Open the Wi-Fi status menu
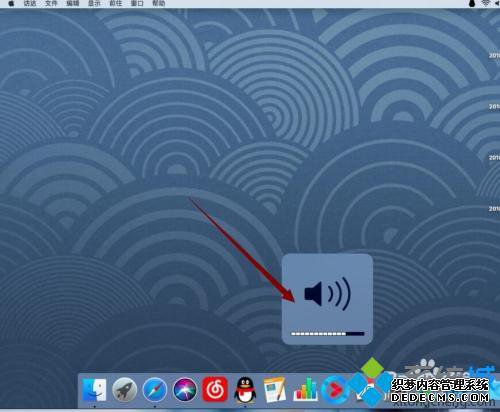This screenshot has width=500, height=412. [x=486, y=3]
